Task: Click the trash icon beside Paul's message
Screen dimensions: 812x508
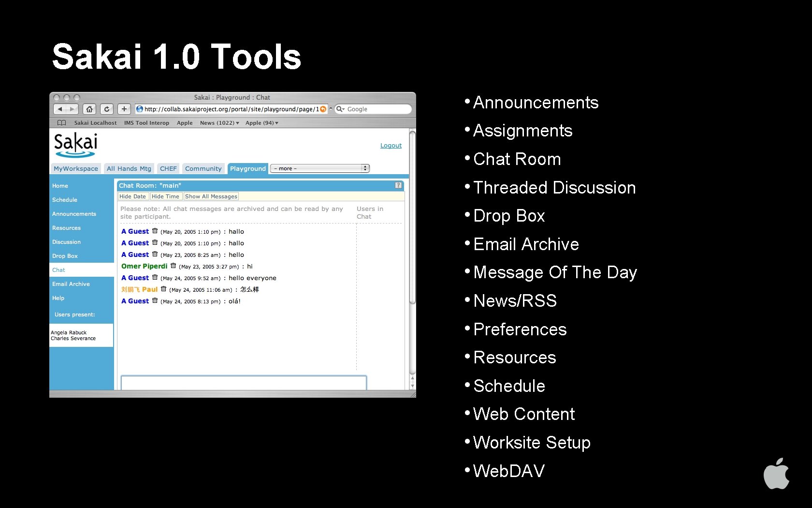Action: [163, 289]
